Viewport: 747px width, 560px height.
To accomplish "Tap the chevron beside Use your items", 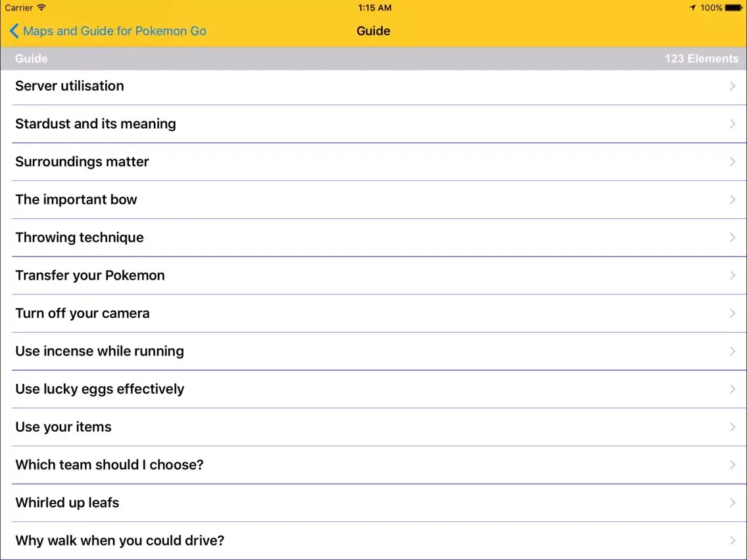I will tap(732, 427).
